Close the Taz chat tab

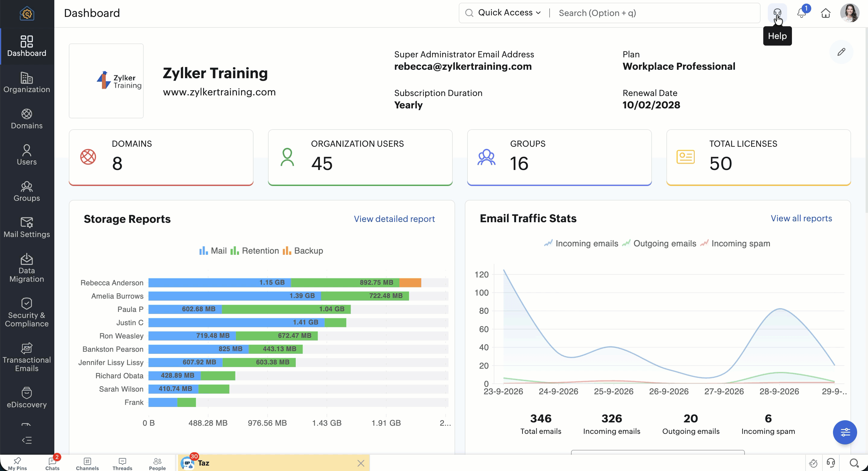(361, 463)
